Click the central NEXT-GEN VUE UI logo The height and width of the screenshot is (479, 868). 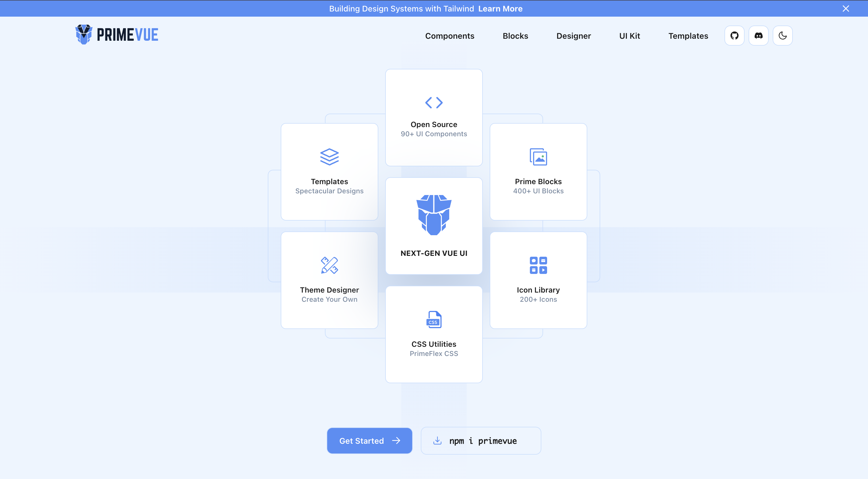coord(434,215)
